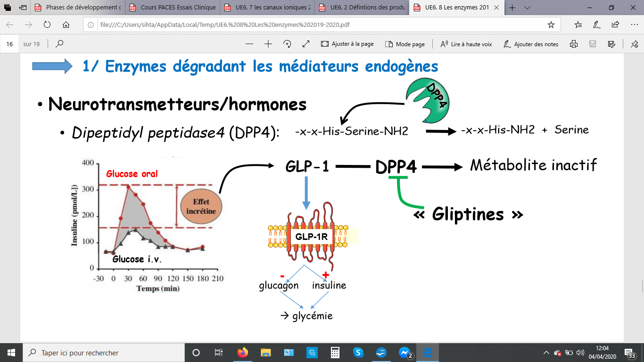
Task: Click the 'Taper ici pour rechercher' search box
Action: (104, 353)
